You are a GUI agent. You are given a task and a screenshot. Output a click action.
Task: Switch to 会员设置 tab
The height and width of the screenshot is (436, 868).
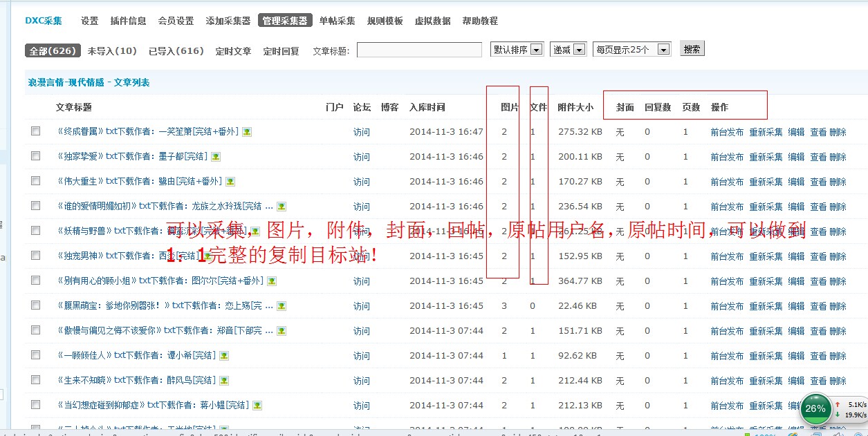tap(176, 21)
